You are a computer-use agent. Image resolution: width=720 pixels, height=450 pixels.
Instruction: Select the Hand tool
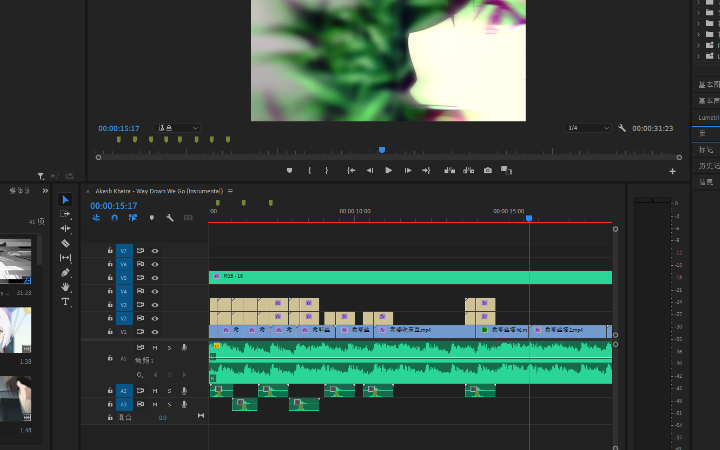click(65, 287)
